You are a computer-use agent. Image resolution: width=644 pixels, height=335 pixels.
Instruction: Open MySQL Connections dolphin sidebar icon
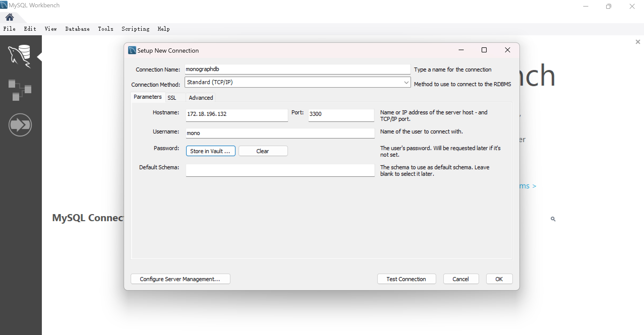pos(19,56)
